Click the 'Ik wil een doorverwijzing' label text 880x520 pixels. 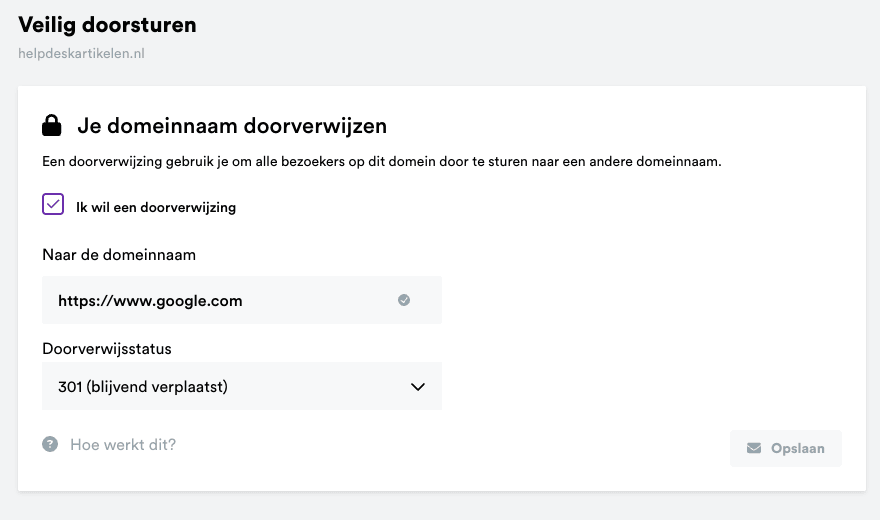156,207
